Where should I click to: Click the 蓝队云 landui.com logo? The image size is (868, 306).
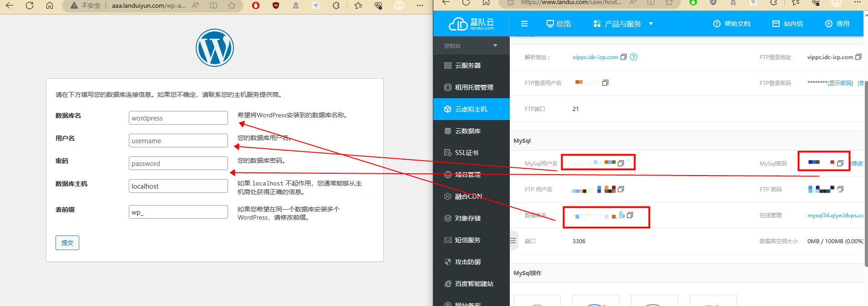[x=472, y=24]
